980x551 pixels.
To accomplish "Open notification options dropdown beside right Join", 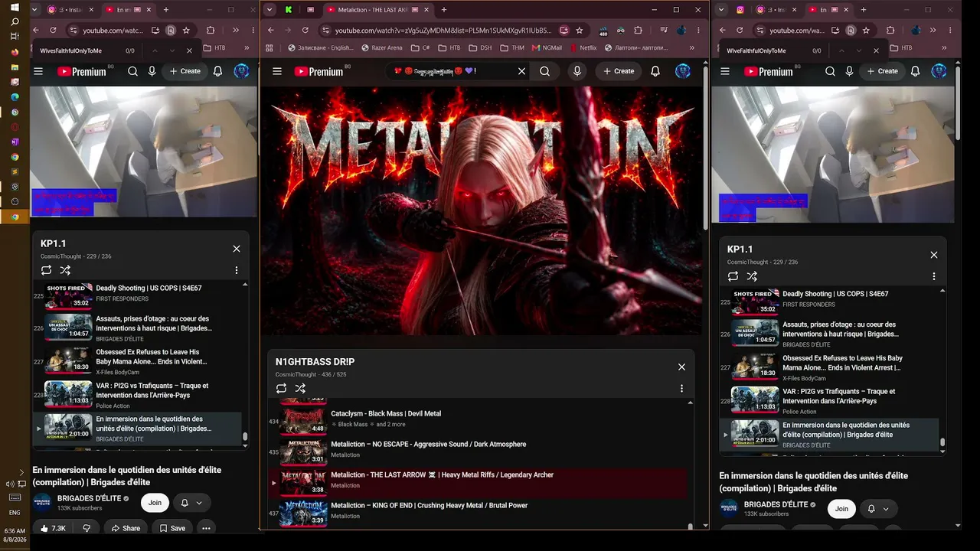I will click(886, 509).
